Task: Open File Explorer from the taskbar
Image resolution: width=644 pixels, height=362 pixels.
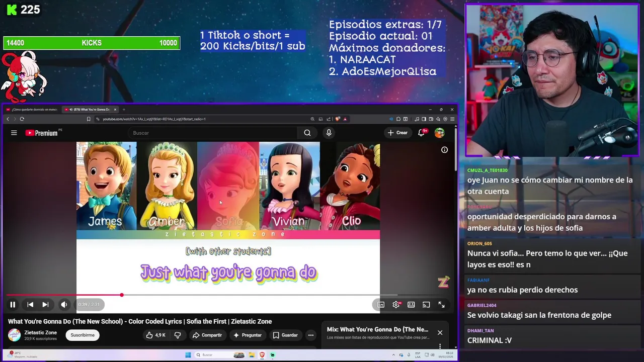Action: point(252,355)
